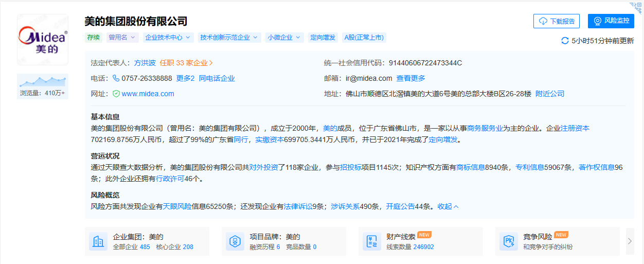Click the Midea company logo
644x264 pixels.
[x=43, y=40]
